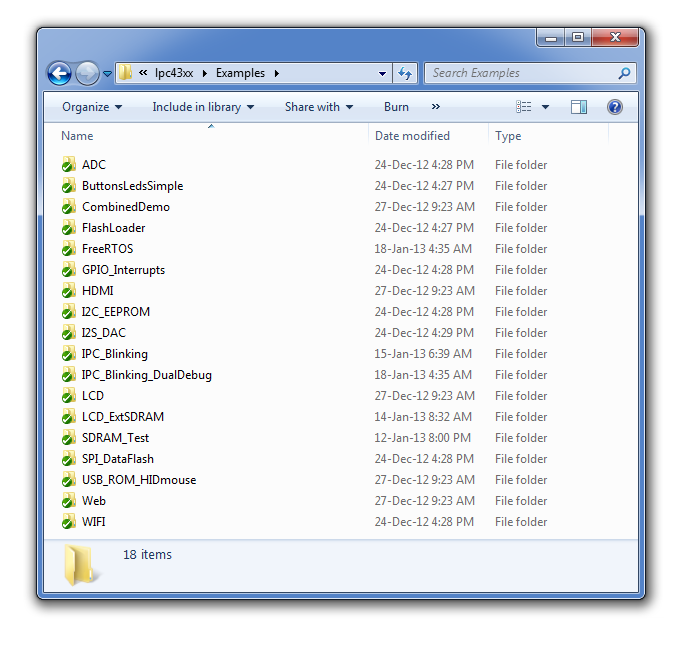Click the Back navigation arrow button
Screen dimensions: 688x646
60,73
